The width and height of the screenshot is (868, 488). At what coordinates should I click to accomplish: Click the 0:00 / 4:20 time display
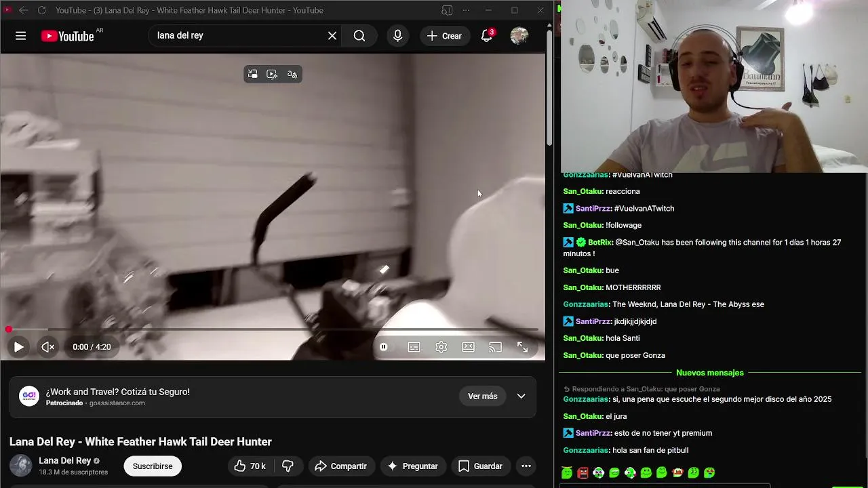(92, 347)
